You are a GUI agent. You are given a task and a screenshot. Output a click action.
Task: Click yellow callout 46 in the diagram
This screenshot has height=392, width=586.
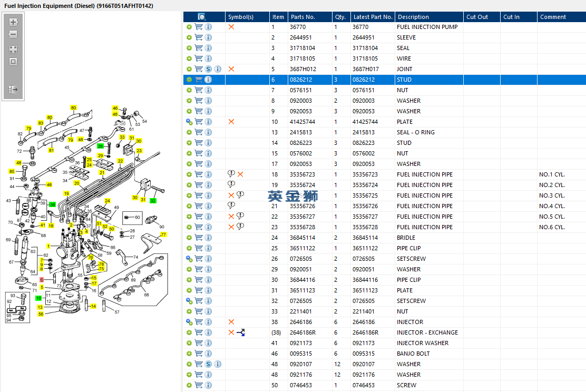tap(115, 108)
